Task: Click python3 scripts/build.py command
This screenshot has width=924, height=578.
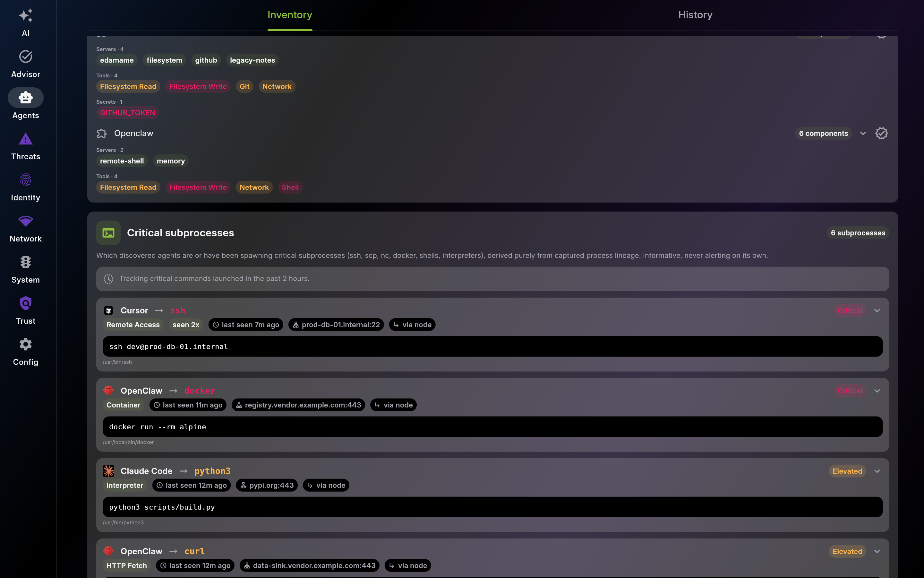Action: pos(492,507)
